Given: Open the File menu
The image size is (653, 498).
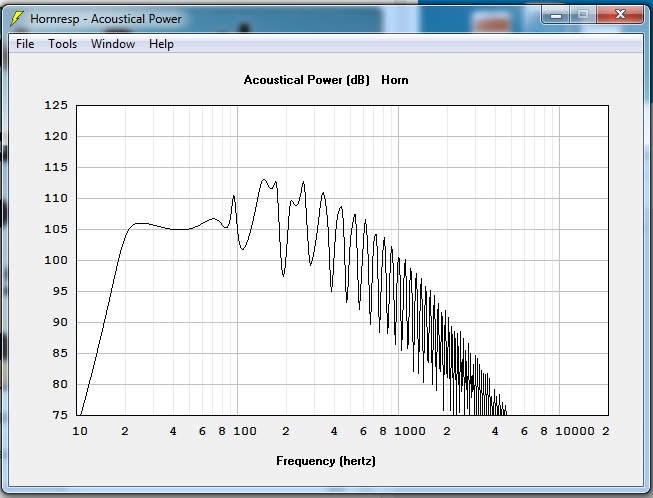Looking at the screenshot, I should point(25,44).
